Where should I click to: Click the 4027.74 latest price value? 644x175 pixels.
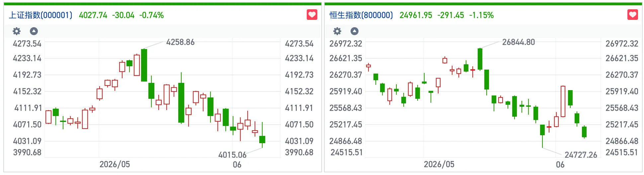click(93, 15)
